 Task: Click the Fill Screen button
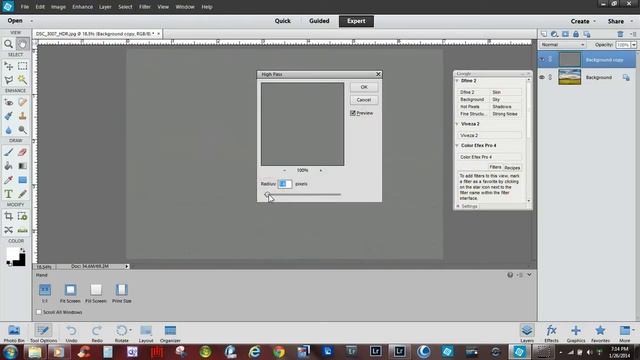96,293
